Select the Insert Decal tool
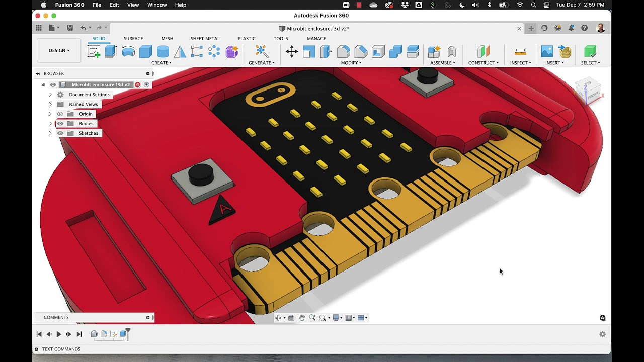This screenshot has width=644, height=362. 547,51
